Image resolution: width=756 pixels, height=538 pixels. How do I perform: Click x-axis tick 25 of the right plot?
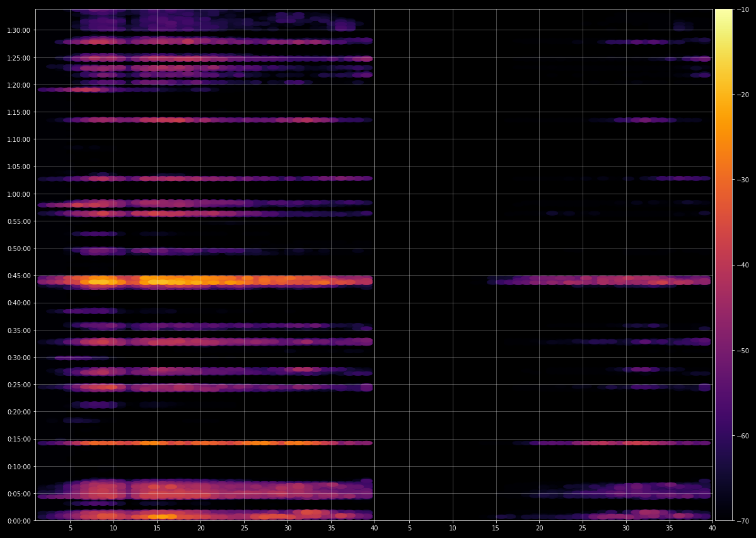(x=583, y=528)
